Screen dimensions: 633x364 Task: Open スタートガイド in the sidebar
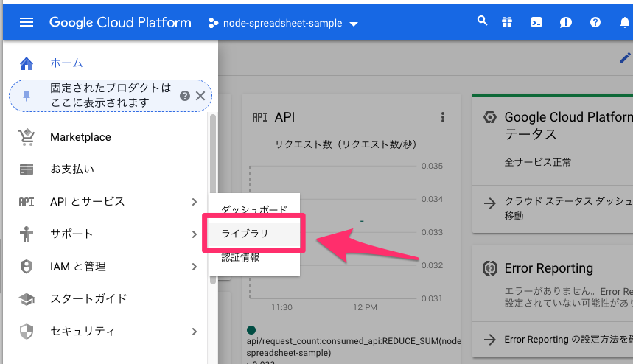click(x=89, y=298)
